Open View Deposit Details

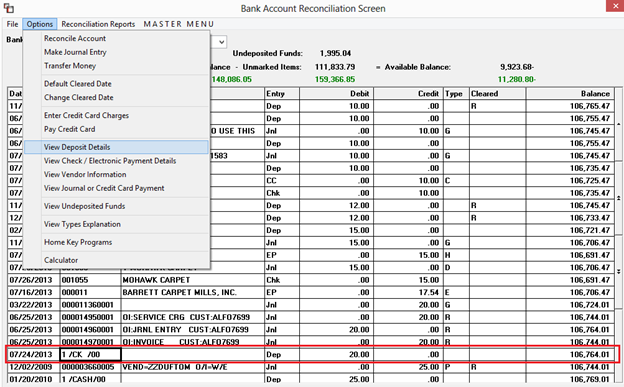[x=116, y=147]
